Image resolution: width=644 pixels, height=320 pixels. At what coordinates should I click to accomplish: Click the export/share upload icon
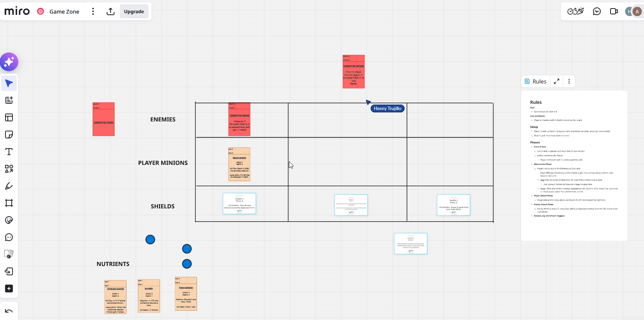click(111, 11)
